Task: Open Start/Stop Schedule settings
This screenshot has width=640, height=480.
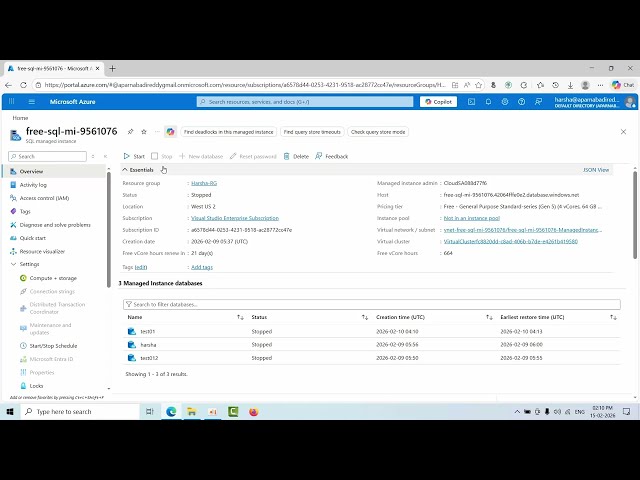Action: 53,346
